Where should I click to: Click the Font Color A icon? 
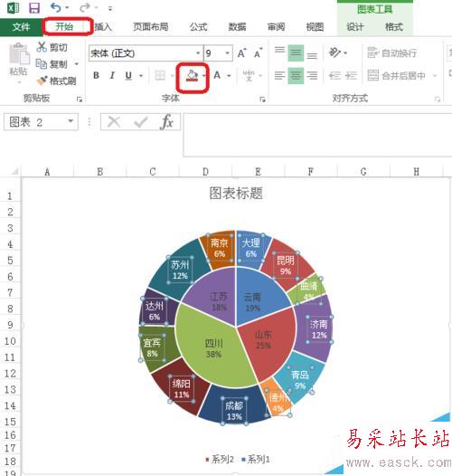coord(217,75)
